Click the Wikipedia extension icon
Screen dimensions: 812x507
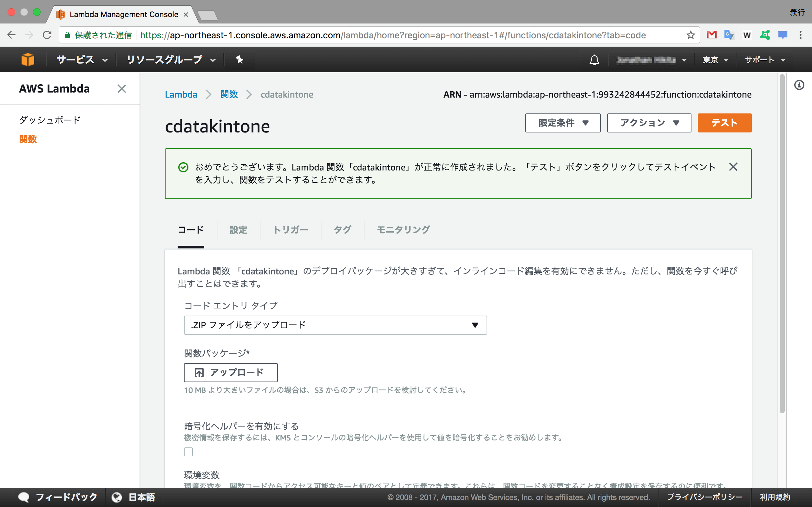[x=747, y=35]
